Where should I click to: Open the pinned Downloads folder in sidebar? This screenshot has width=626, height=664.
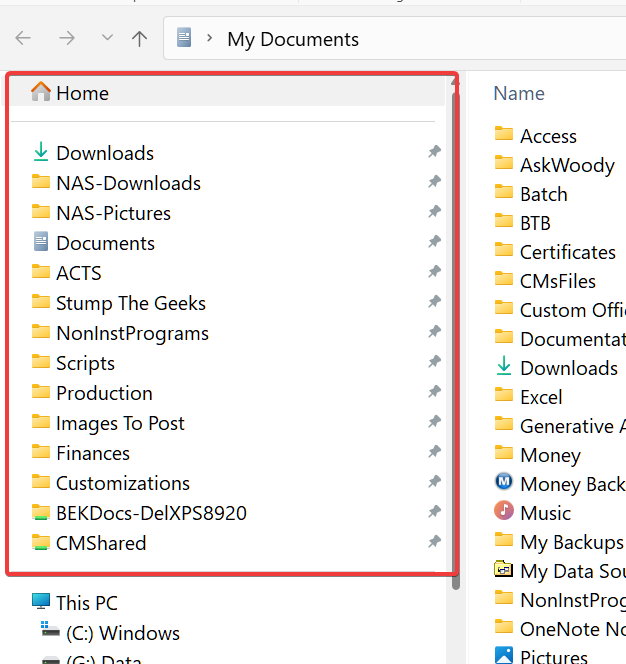[104, 153]
